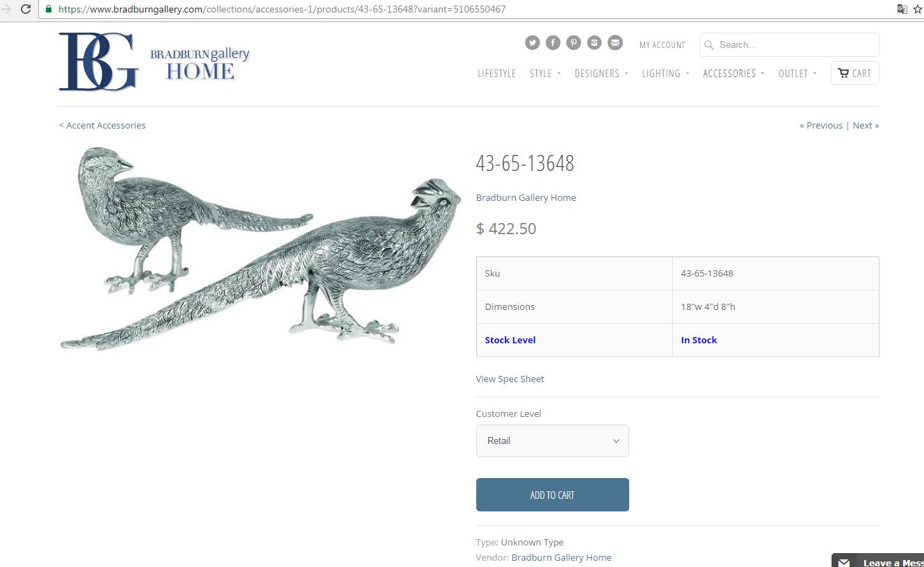924x567 pixels.
Task: Click the silver pheasants product image
Action: click(x=261, y=247)
